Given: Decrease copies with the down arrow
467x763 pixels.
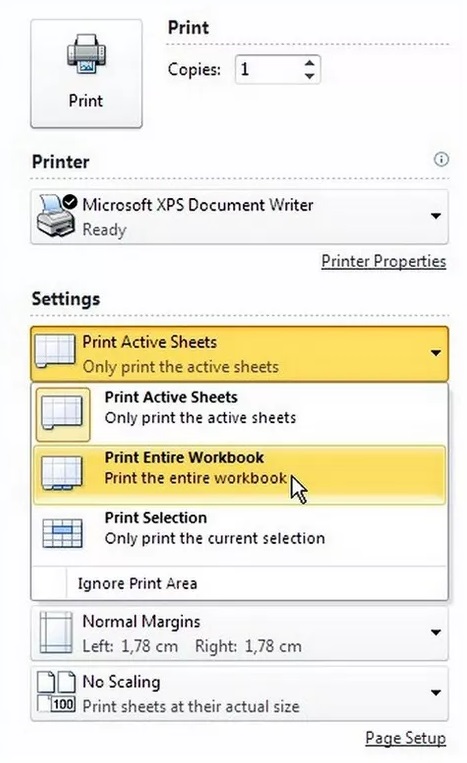Looking at the screenshot, I should [x=309, y=76].
